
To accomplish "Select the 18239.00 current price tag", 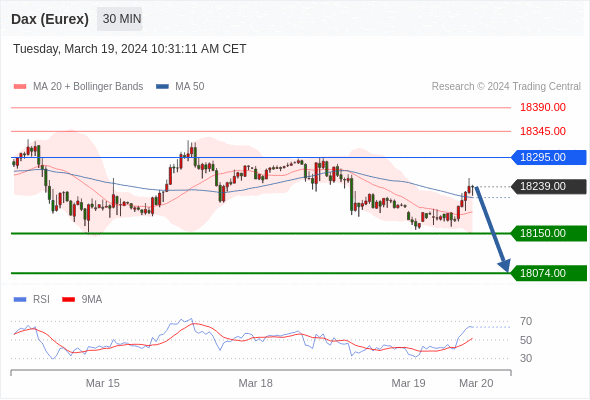I will click(549, 186).
